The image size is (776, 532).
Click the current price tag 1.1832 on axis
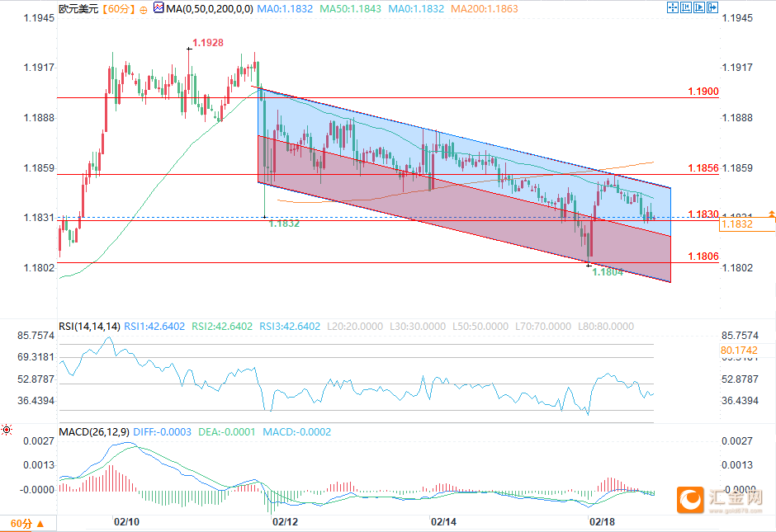pyautogui.click(x=747, y=224)
